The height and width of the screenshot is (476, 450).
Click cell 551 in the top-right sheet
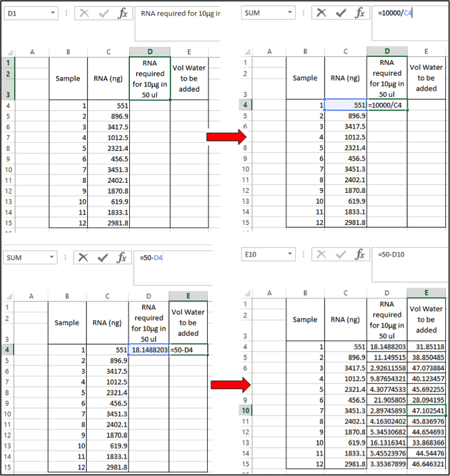tap(346, 105)
